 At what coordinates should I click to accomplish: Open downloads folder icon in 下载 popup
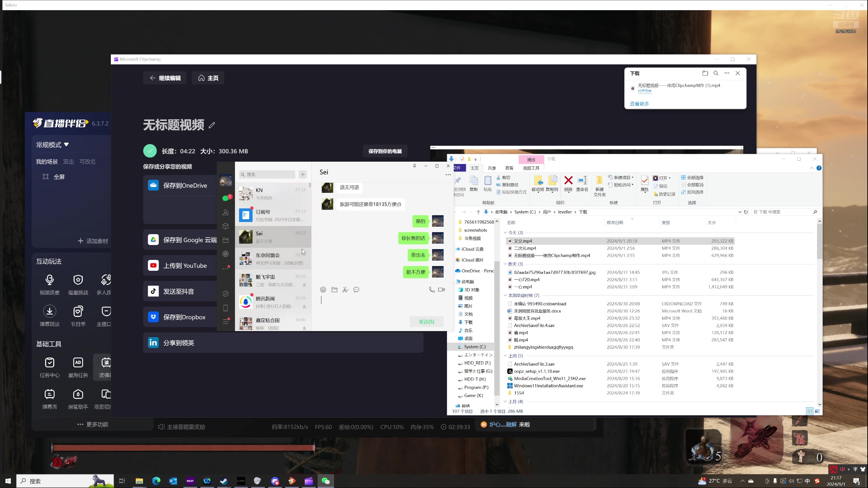click(705, 73)
